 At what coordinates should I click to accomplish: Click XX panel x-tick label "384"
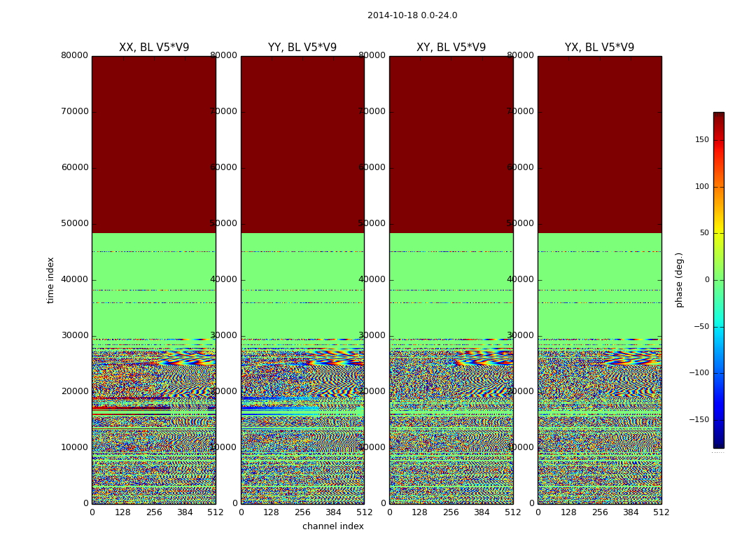185,512
